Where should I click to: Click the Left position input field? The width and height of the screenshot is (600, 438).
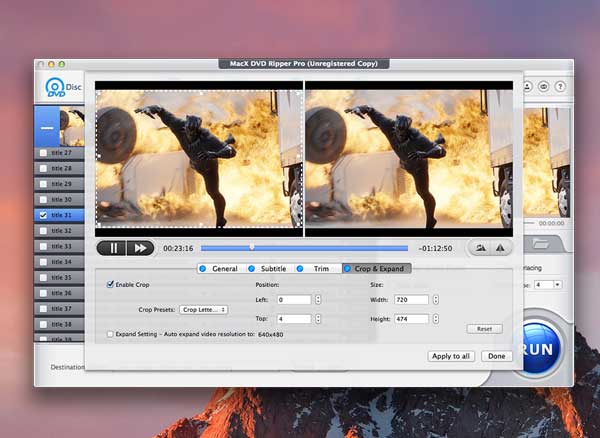(x=294, y=300)
